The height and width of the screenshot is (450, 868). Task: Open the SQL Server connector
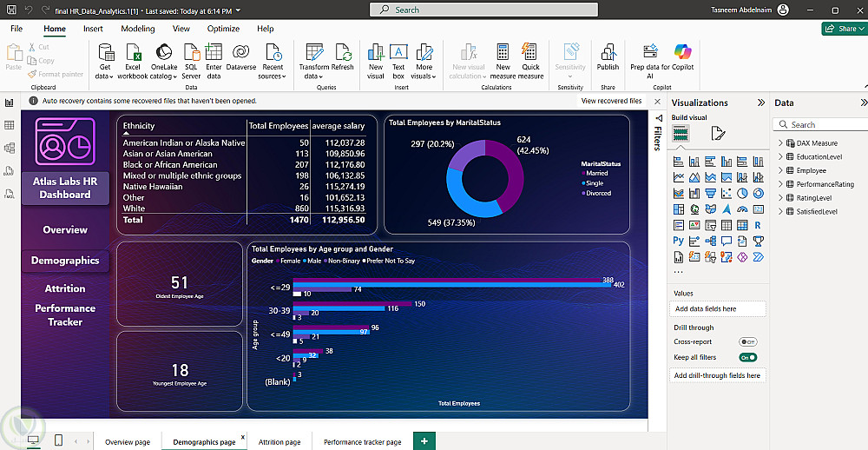(191, 52)
